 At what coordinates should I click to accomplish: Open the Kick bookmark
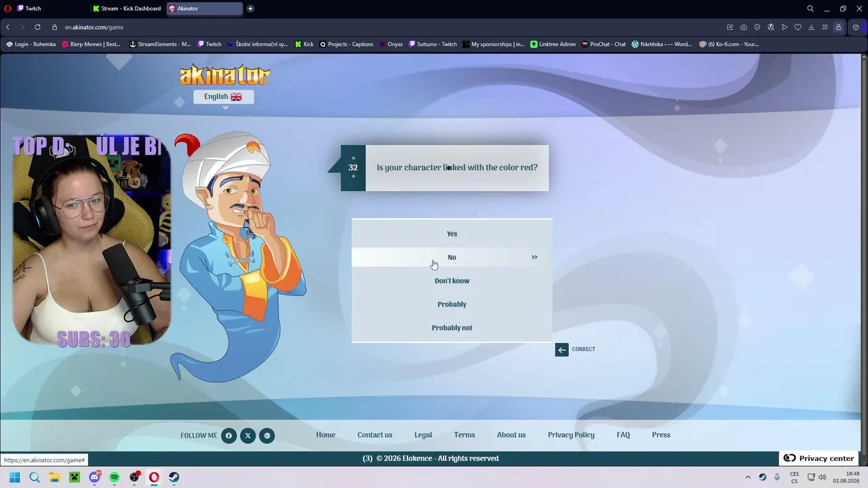304,44
